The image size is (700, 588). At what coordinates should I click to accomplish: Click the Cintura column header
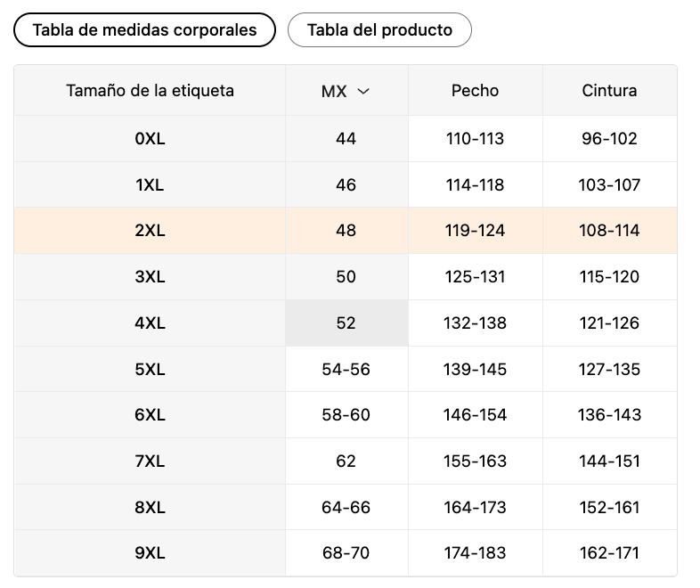[x=609, y=91]
